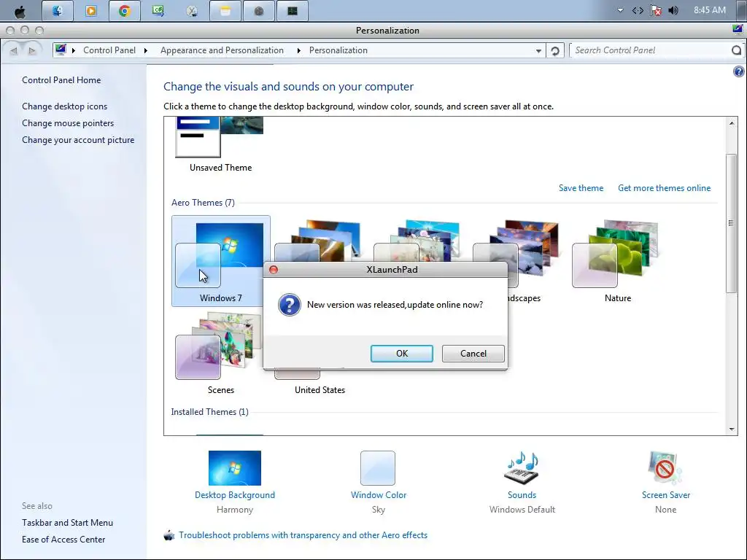Click the angle-brackets tray icon
The width and height of the screenshot is (747, 560).
tap(638, 10)
